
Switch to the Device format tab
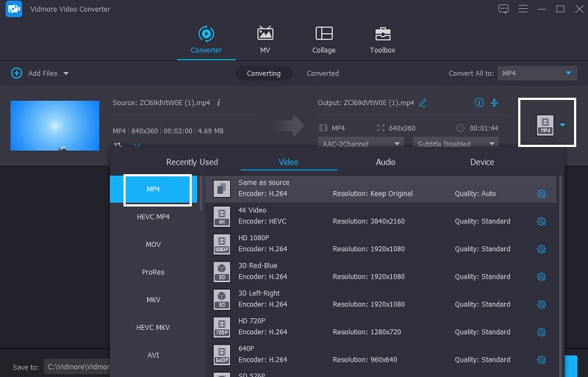click(482, 162)
